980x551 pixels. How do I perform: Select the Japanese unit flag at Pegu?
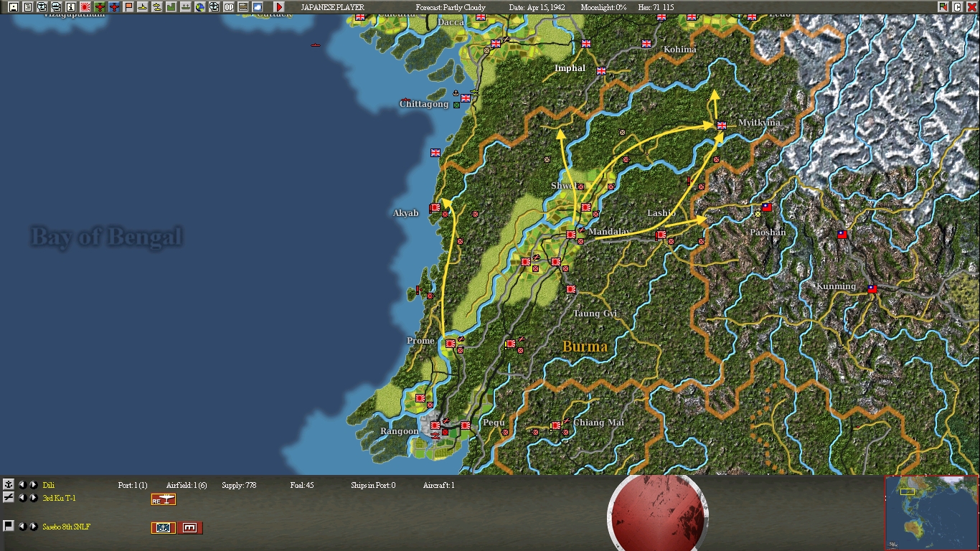[x=465, y=425]
